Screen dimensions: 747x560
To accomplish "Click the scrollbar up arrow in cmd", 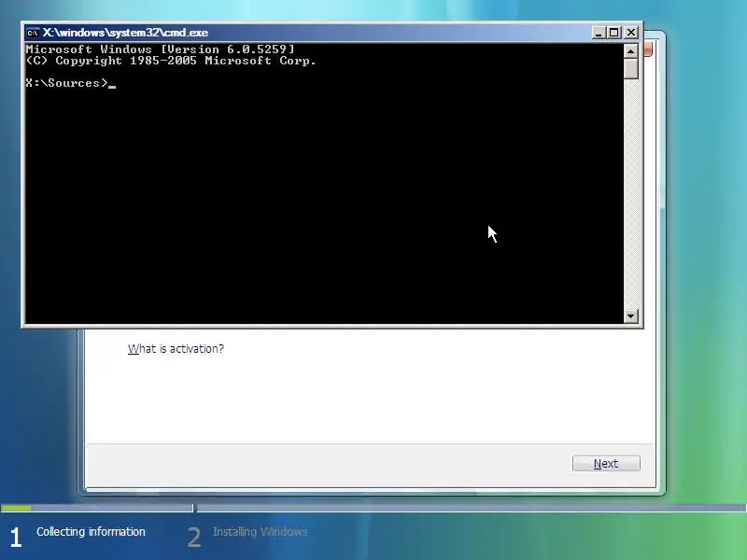I will [631, 51].
